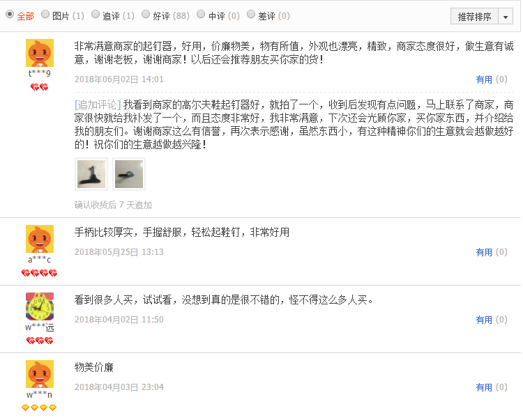Select the 全部 radio button

[x=10, y=15]
